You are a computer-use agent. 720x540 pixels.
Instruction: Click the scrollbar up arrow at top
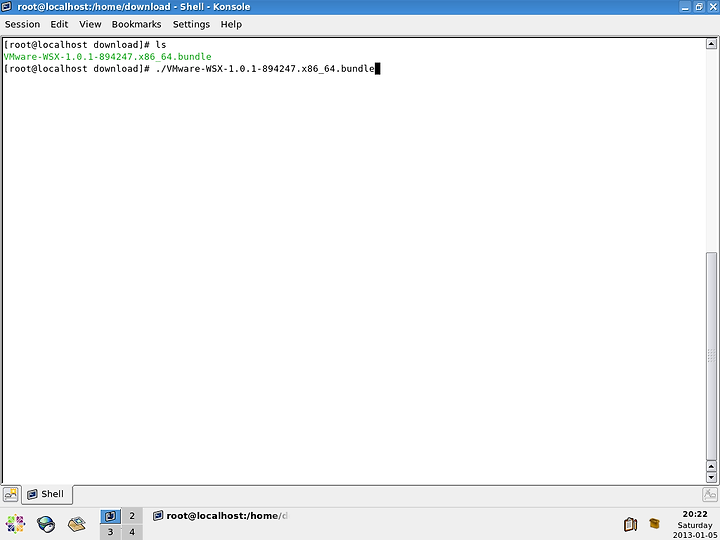(711, 44)
